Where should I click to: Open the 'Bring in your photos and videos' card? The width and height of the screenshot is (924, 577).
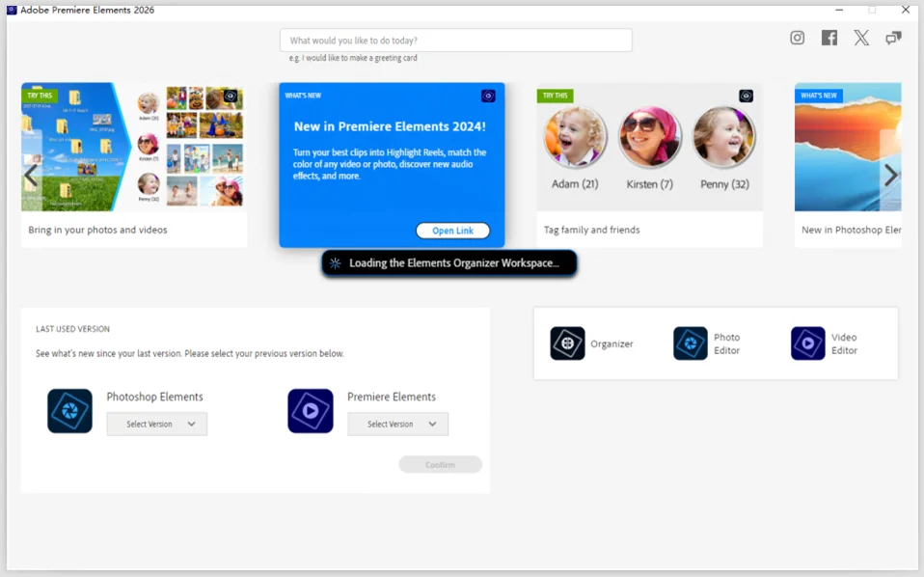[134, 164]
